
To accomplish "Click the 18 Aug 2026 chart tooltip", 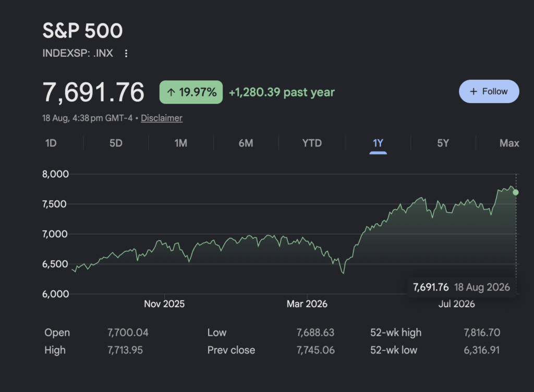I will 462,287.
